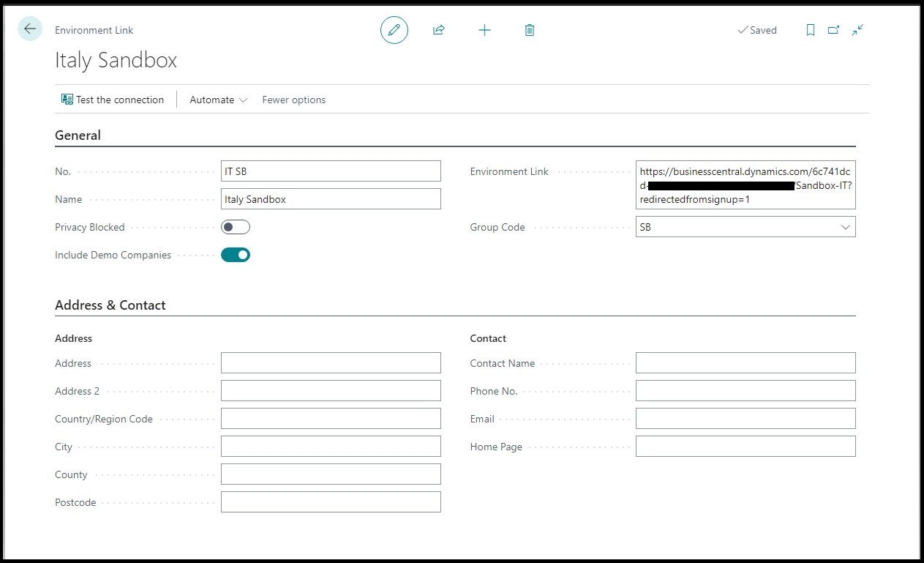The width and height of the screenshot is (924, 563).
Task: Collapse the Address & Contact section
Action: point(110,305)
